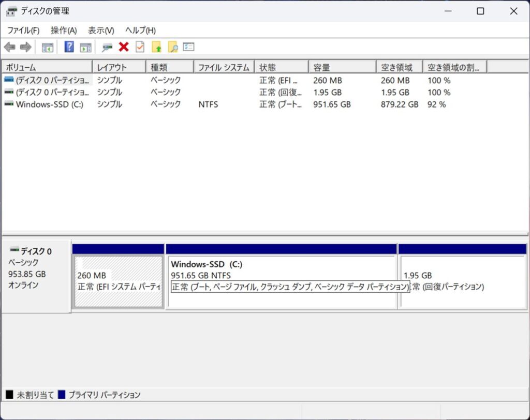Open Help via the blue question mark icon
Screen dimensions: 530x420
[x=69, y=47]
